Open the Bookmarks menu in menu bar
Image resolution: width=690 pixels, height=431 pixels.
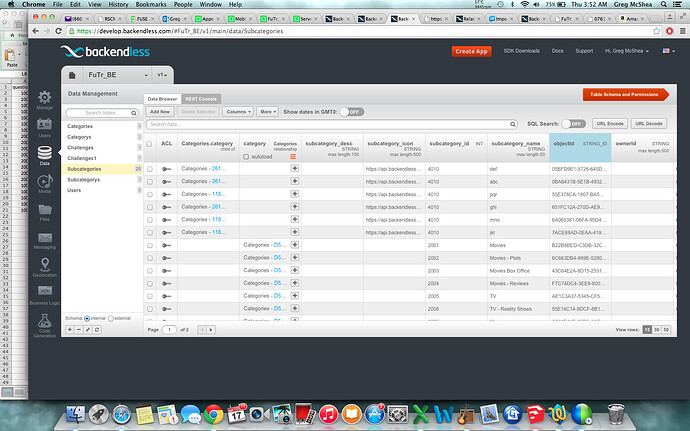[x=151, y=4]
